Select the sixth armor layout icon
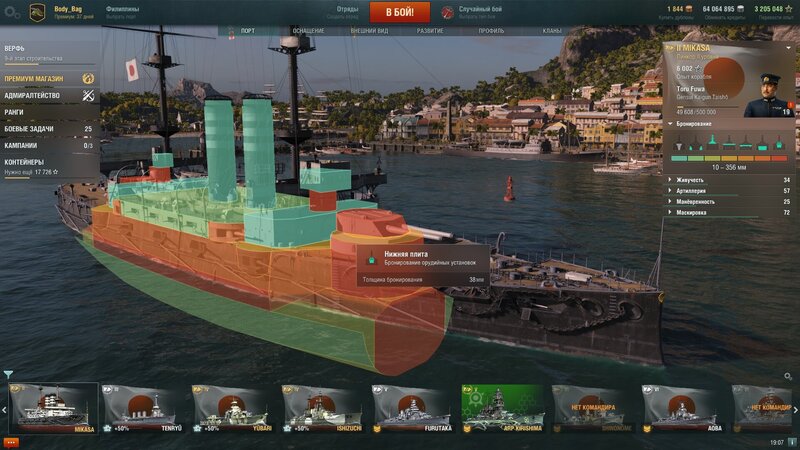The image size is (800, 450). (x=762, y=143)
